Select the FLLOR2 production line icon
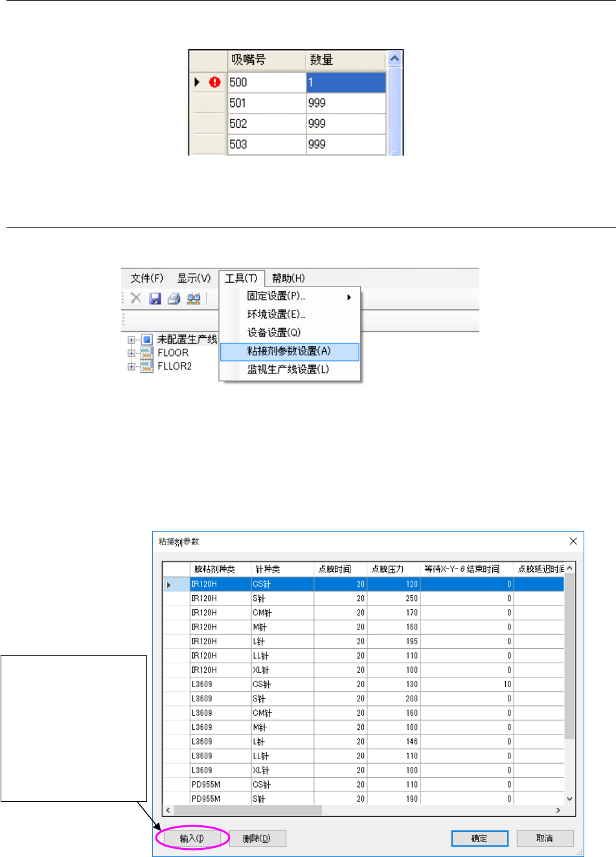This screenshot has width=616, height=857. coord(147,366)
